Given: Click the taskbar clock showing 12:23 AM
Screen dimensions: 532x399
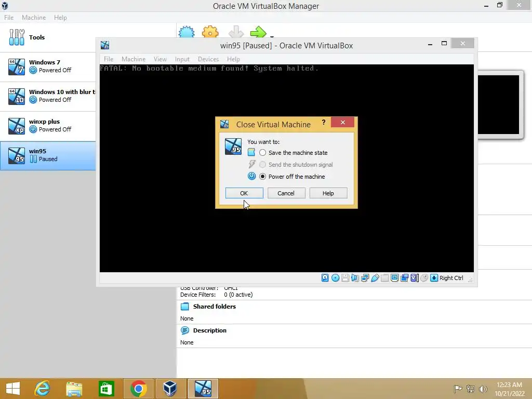Looking at the screenshot, I should click(x=510, y=389).
